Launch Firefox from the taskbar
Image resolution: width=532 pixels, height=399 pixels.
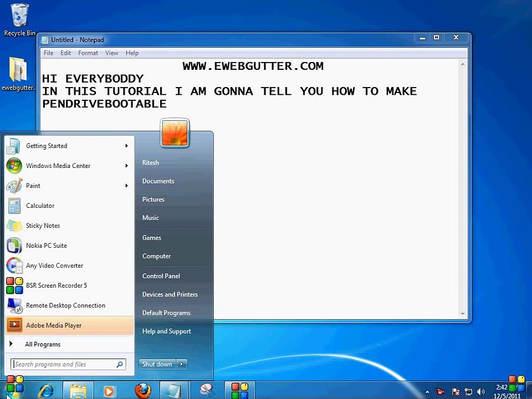143,391
